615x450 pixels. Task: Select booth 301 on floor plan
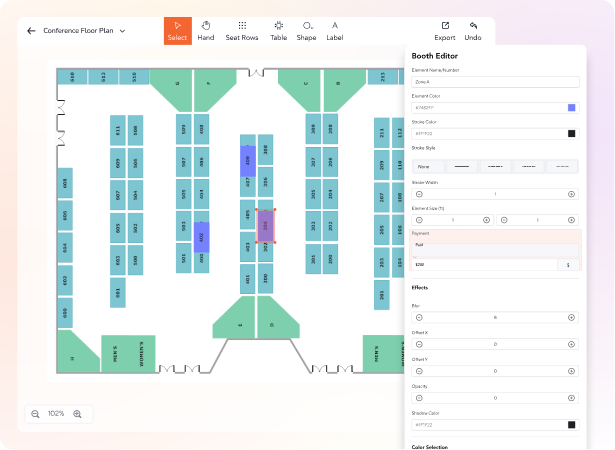[313, 259]
